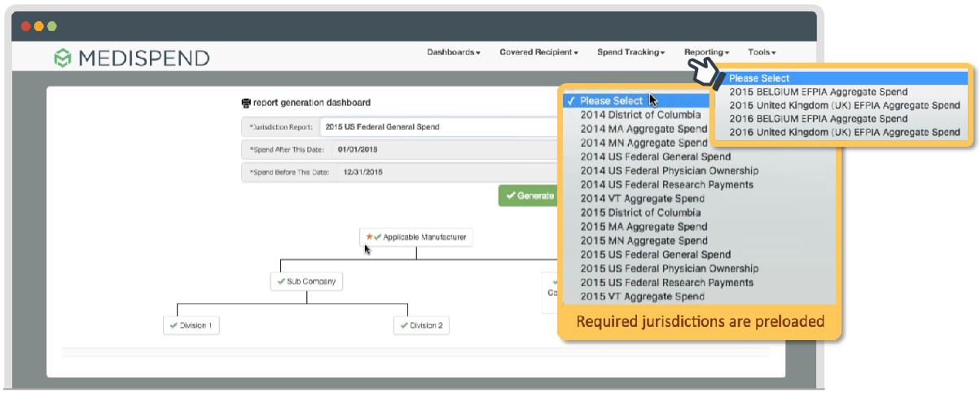Image resolution: width=980 pixels, height=393 pixels.
Task: Click the green maximize window button
Action: 51,26
